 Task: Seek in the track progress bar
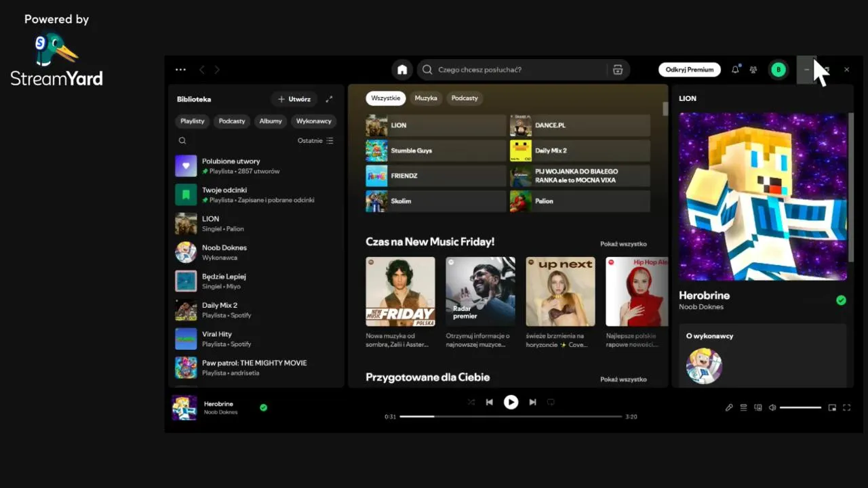click(511, 417)
